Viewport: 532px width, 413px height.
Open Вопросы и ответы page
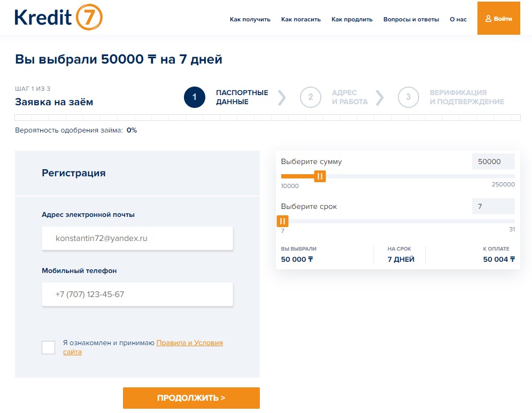[411, 19]
